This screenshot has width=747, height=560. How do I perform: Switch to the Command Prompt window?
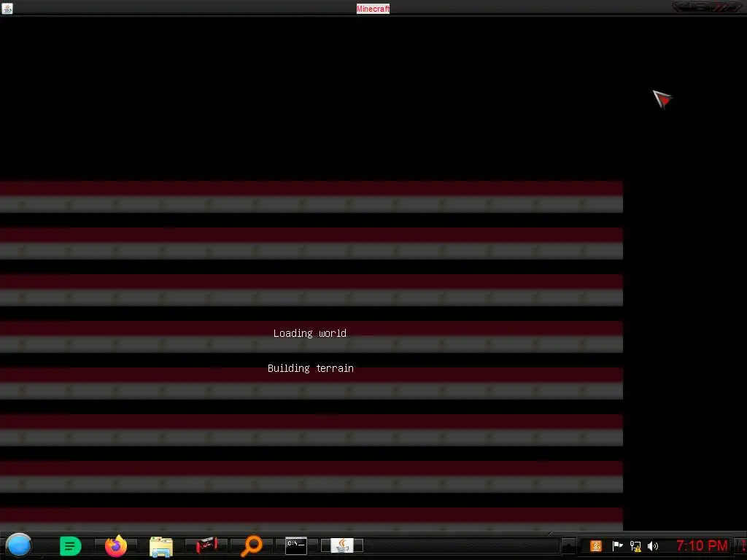296,545
